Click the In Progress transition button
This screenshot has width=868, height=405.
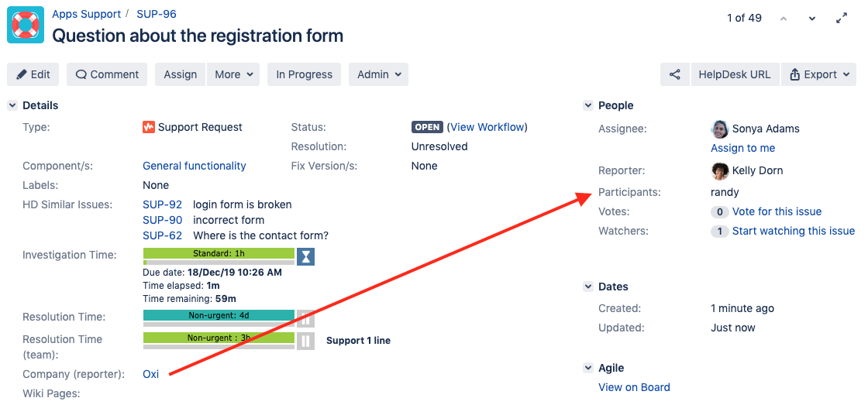coord(304,74)
